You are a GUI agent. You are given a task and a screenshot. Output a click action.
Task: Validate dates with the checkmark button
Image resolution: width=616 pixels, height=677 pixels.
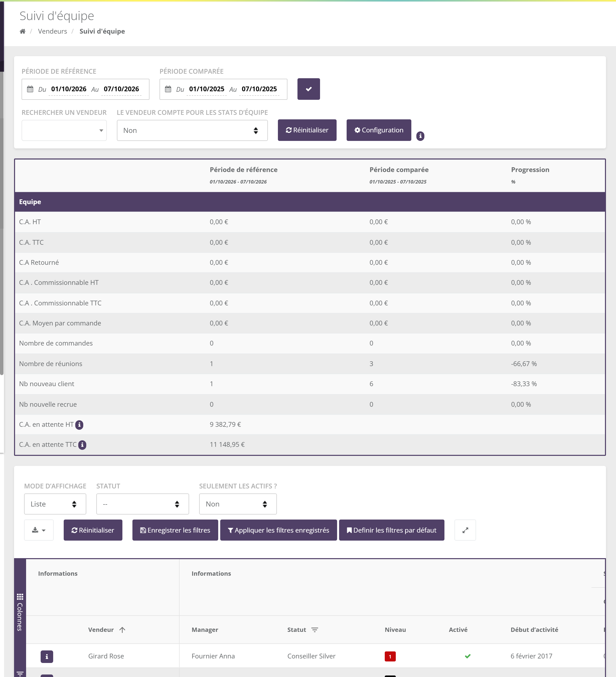(x=309, y=89)
